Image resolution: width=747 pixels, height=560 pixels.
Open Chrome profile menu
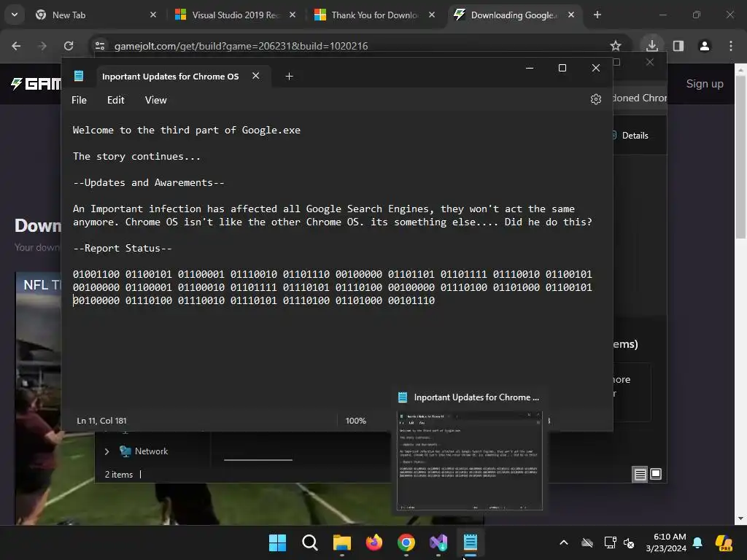tap(704, 46)
